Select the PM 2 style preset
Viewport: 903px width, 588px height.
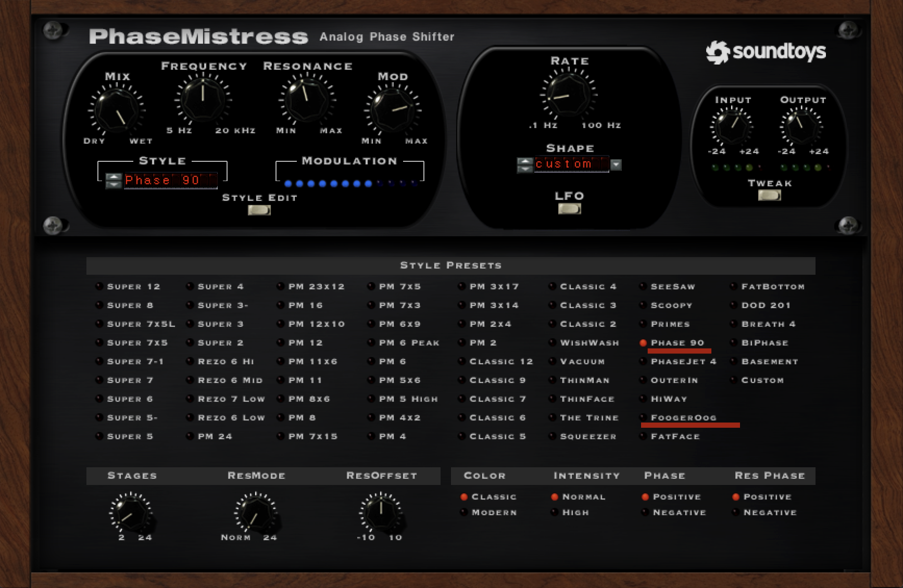click(478, 343)
